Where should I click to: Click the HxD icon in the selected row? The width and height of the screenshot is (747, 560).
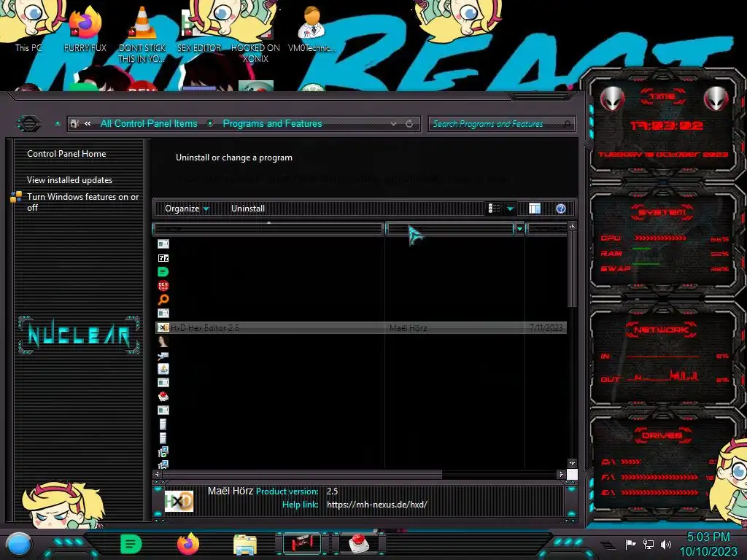tap(163, 327)
